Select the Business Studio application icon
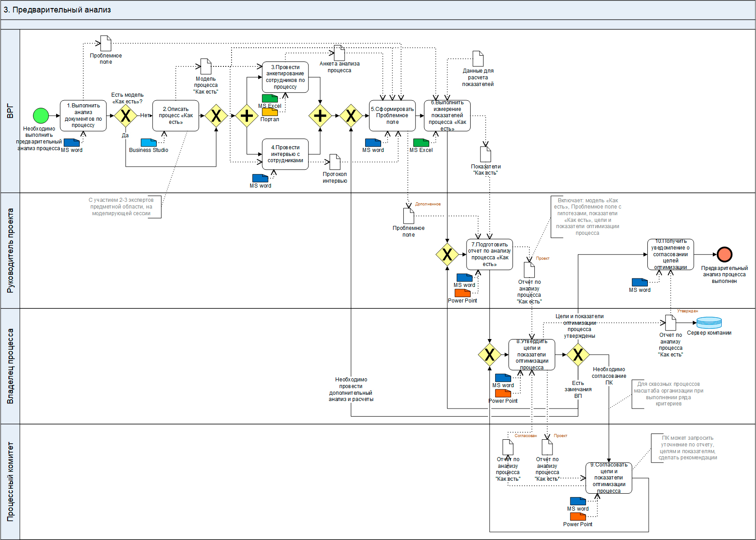The width and height of the screenshot is (756, 540). tap(149, 143)
